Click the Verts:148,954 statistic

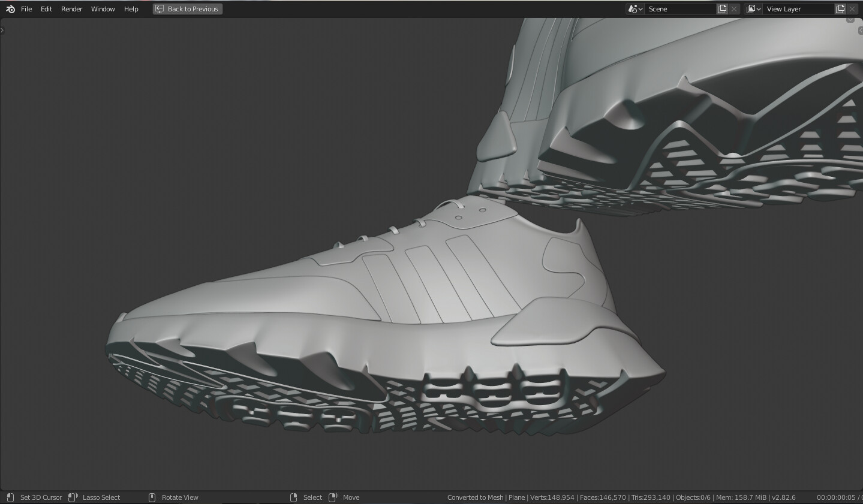click(552, 497)
